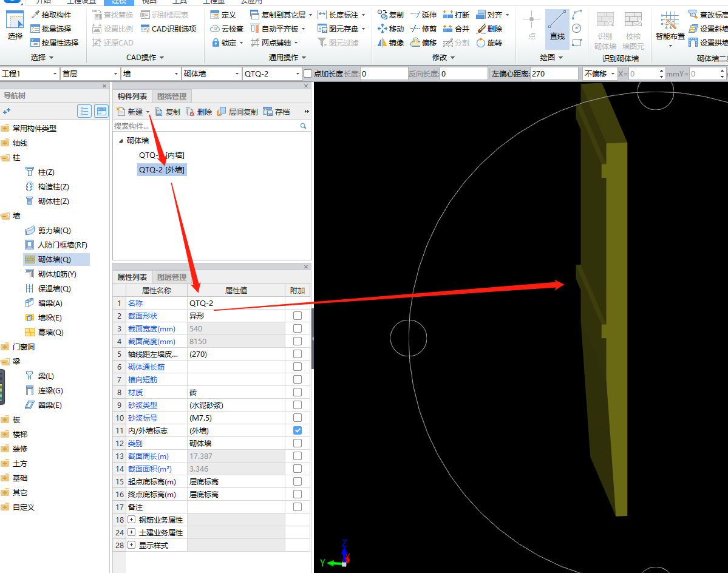Click the 层间复制 button
Image resolution: width=728 pixels, height=573 pixels.
click(238, 112)
